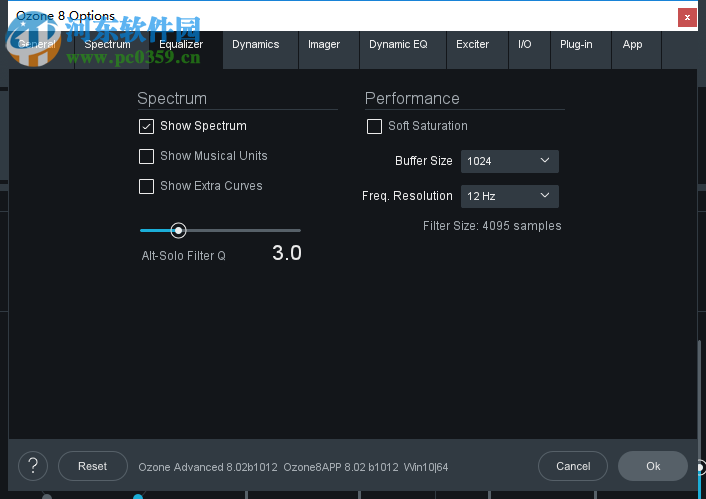Click the Reset button

click(93, 466)
